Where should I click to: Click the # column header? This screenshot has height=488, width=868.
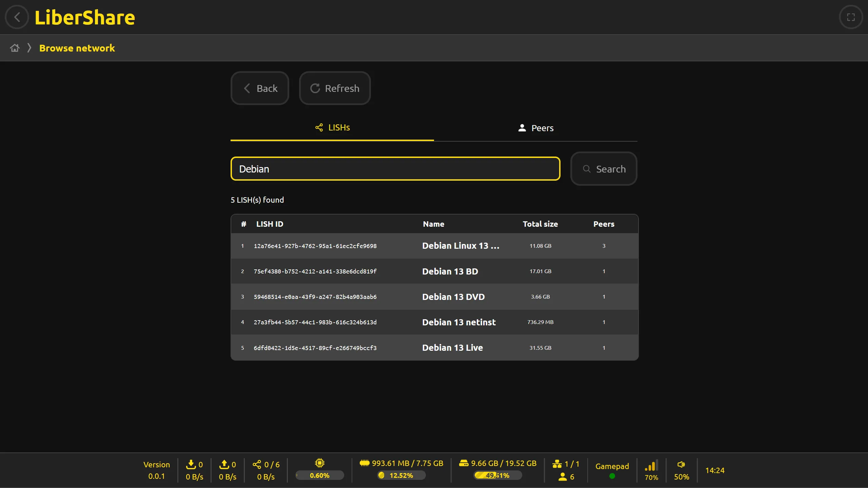[243, 224]
